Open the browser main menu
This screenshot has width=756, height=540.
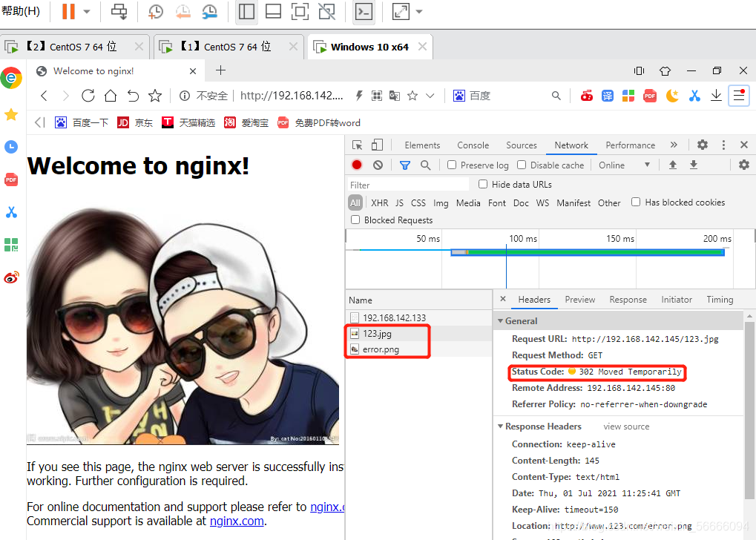click(x=739, y=96)
